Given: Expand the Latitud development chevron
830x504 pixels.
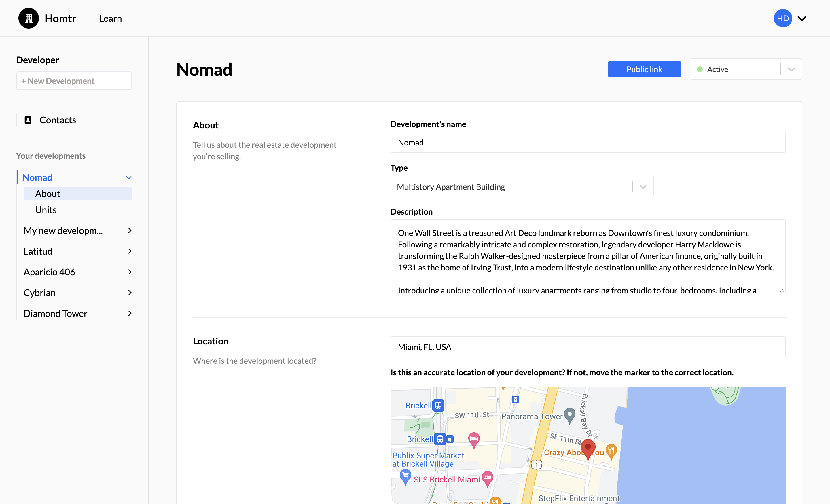Looking at the screenshot, I should pos(130,251).
